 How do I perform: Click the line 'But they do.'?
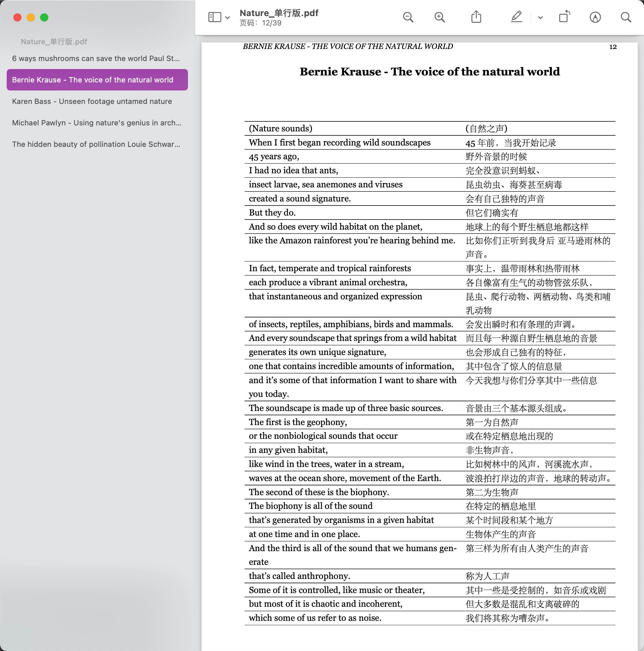[x=272, y=213]
